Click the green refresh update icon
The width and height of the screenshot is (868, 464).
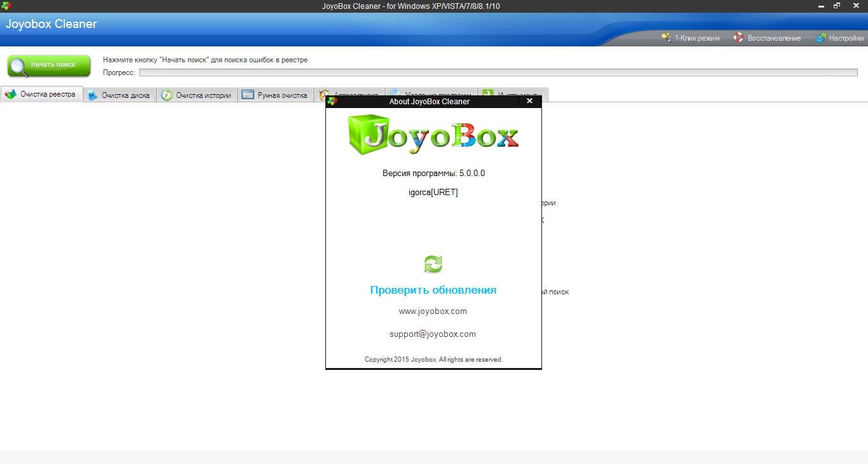click(x=433, y=264)
